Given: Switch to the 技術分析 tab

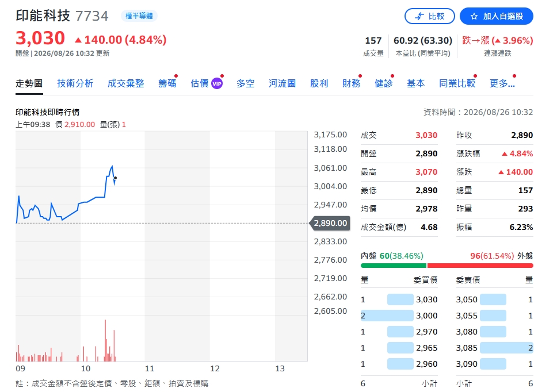Looking at the screenshot, I should point(75,83).
